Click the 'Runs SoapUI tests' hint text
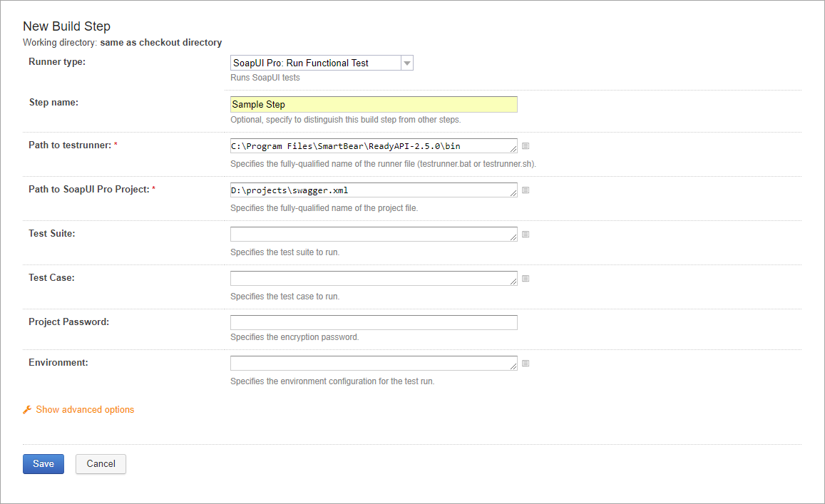Screen dimensions: 825x504 coord(265,77)
